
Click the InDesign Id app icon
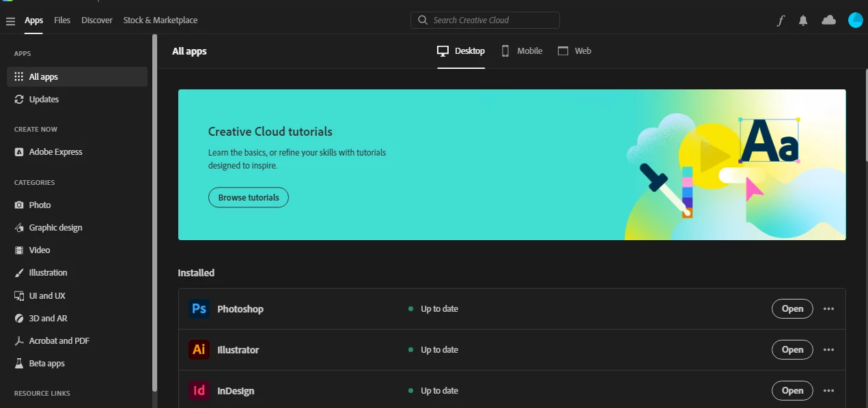[x=199, y=391]
